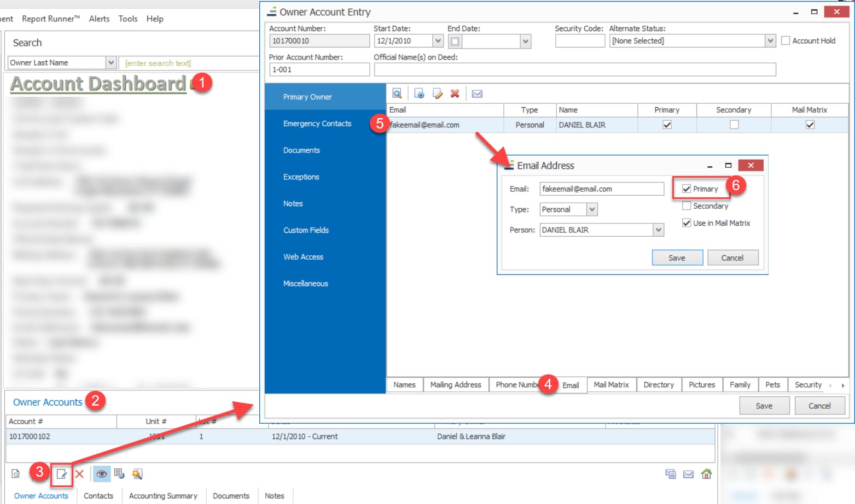This screenshot has height=504, width=855.
Task: Switch to the Directory tab
Action: tap(659, 385)
